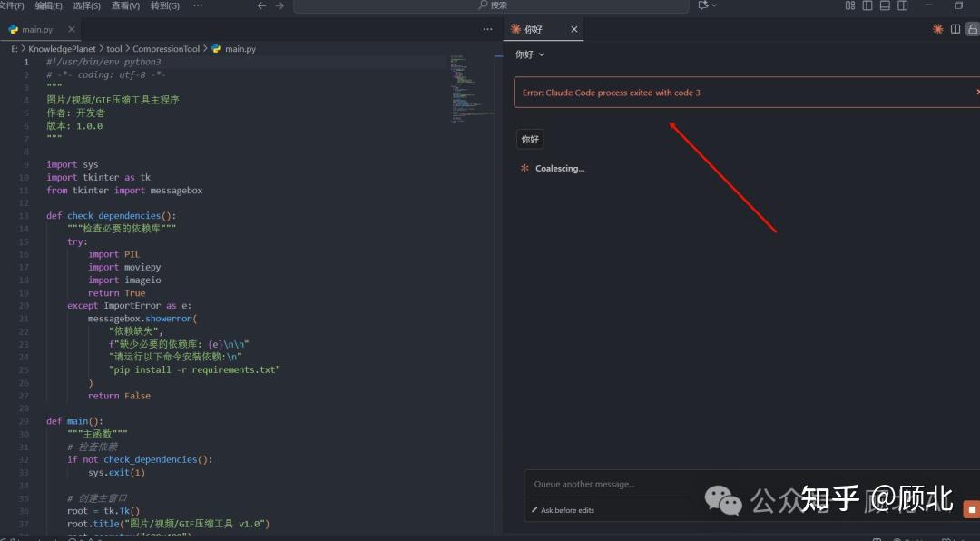980x541 pixels.
Task: Open the 查看(V) menu
Action: pyautogui.click(x=125, y=5)
